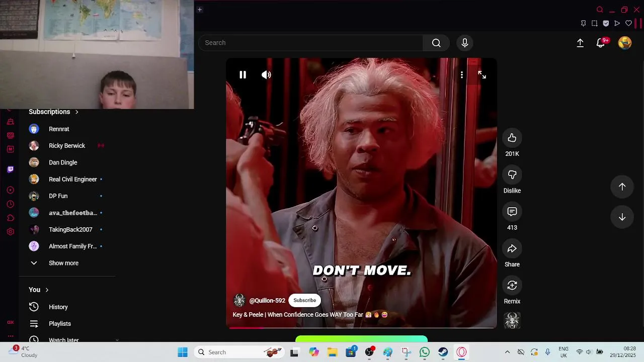Open the comments showing 413
Screen dimensions: 644x362
click(x=512, y=212)
